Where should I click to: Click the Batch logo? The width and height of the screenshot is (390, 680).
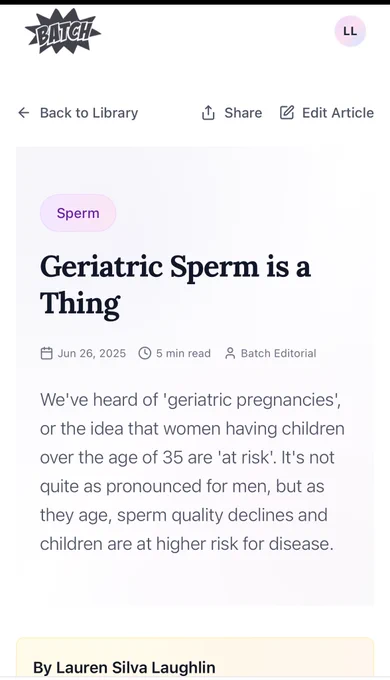[x=63, y=31]
